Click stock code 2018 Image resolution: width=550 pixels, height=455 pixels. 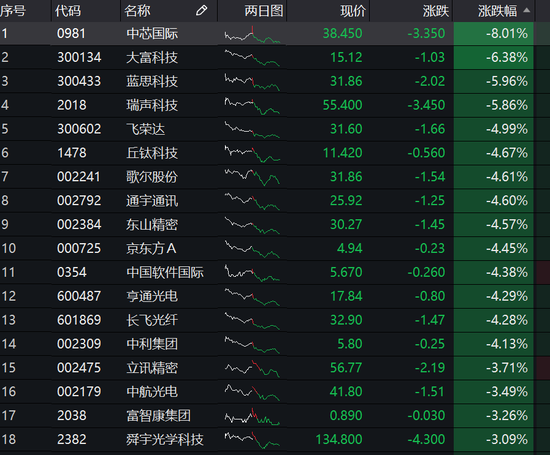pyautogui.click(x=72, y=105)
